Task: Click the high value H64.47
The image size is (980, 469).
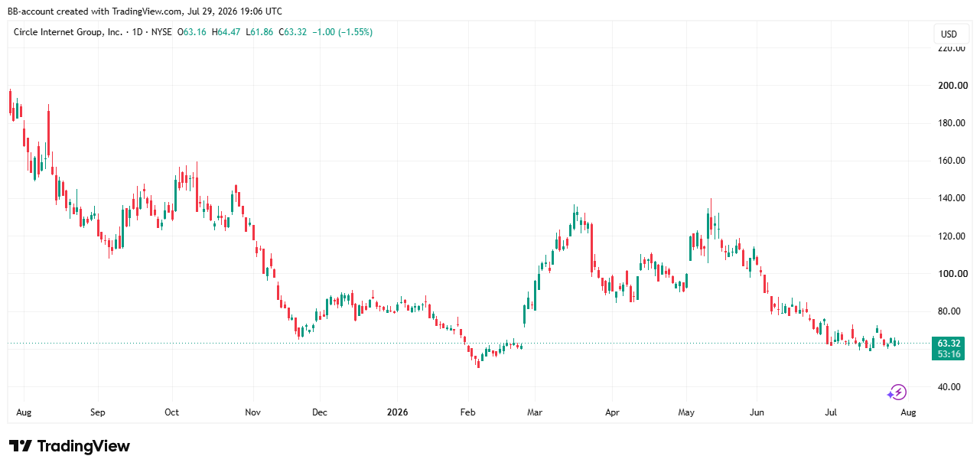Action: [226, 32]
